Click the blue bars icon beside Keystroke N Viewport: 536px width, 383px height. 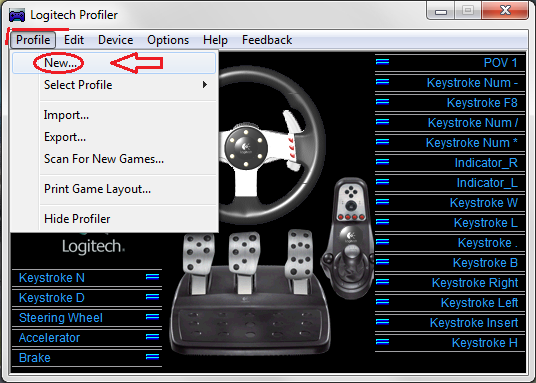152,277
